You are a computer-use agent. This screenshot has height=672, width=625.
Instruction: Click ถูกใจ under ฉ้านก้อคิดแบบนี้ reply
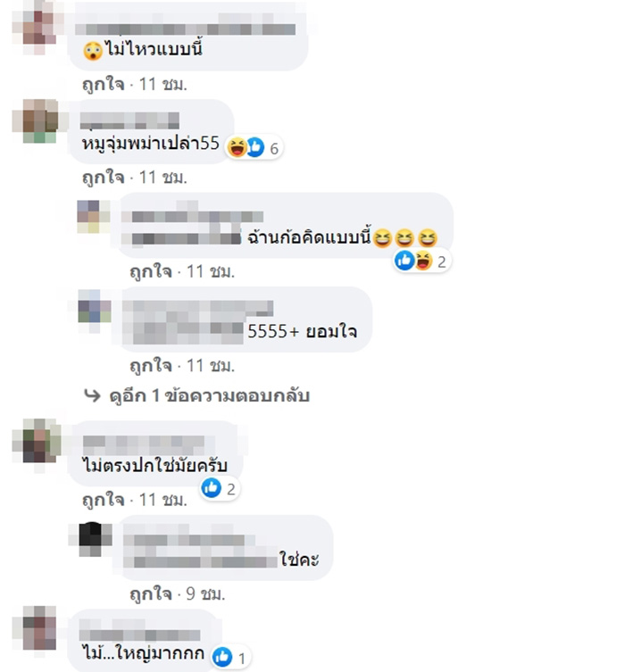coord(151,271)
